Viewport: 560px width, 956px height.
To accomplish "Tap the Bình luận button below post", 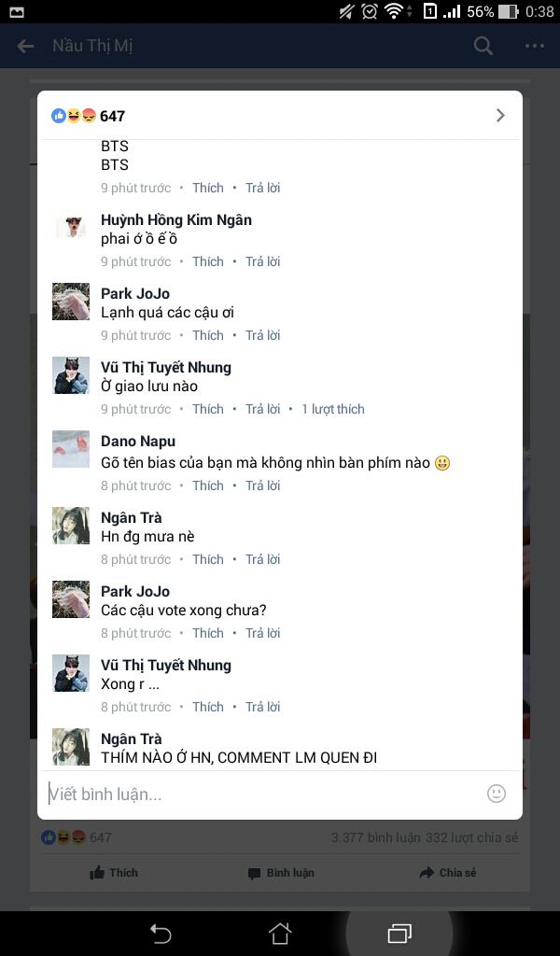I will pos(281,873).
